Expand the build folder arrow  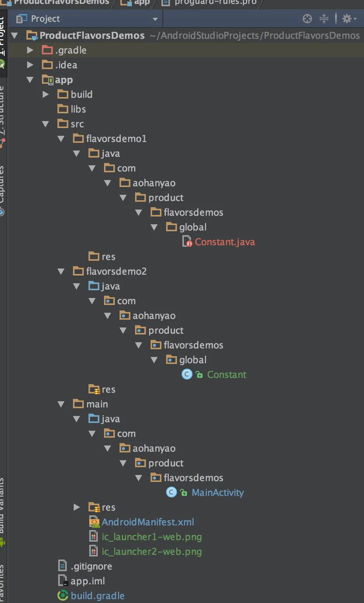point(45,94)
